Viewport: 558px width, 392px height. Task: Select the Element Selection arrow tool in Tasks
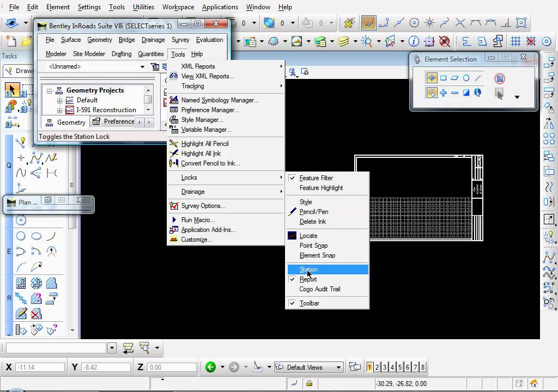[12, 90]
